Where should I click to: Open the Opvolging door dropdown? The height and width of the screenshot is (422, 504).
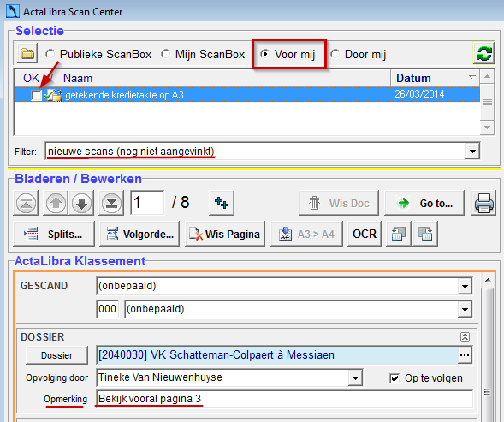pos(355,377)
